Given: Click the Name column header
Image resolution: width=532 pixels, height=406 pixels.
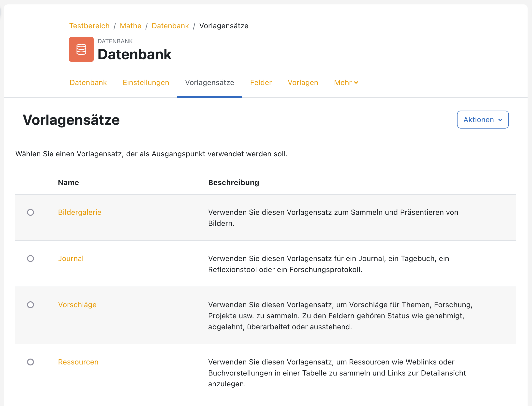Looking at the screenshot, I should [x=68, y=182].
